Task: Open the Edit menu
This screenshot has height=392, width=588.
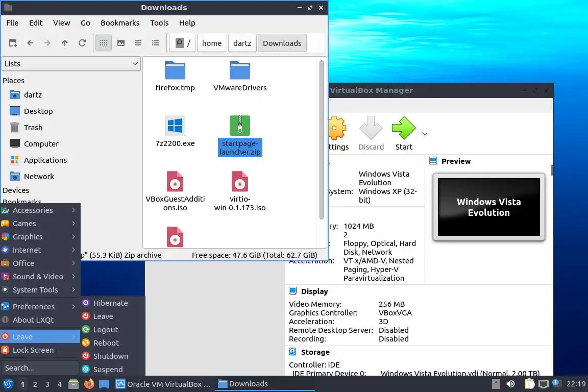Action: pos(36,23)
